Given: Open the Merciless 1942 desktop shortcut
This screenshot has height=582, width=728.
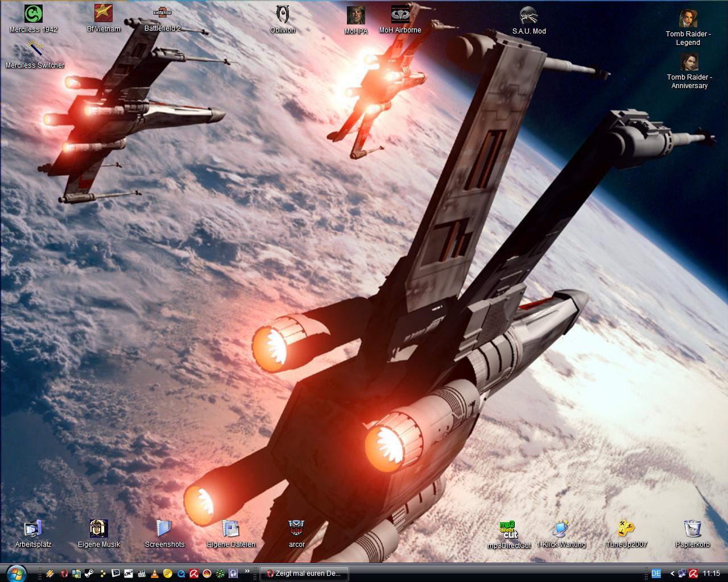Looking at the screenshot, I should pos(34,18).
